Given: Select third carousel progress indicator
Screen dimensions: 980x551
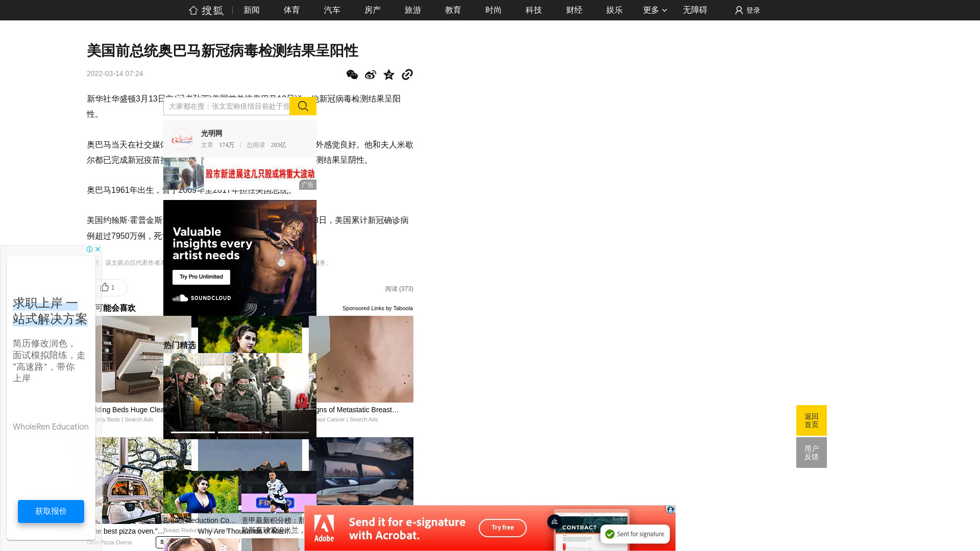Looking at the screenshot, I should click(x=287, y=432).
